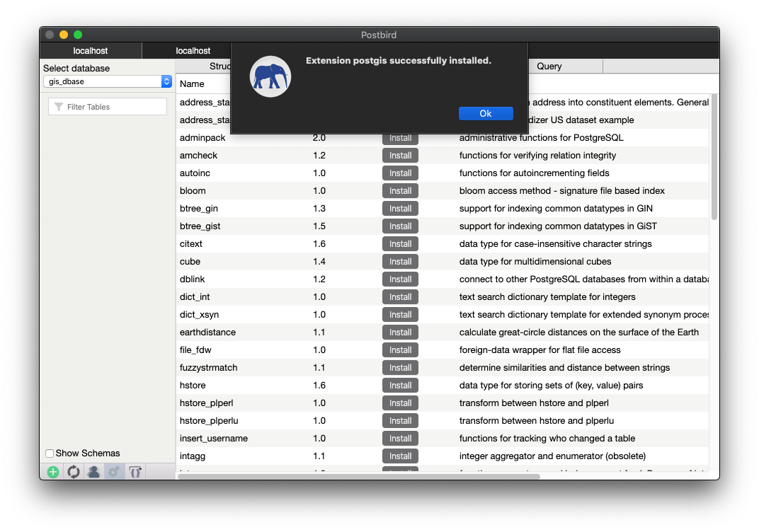The width and height of the screenshot is (759, 532).
Task: Open the Query tab
Action: 549,66
